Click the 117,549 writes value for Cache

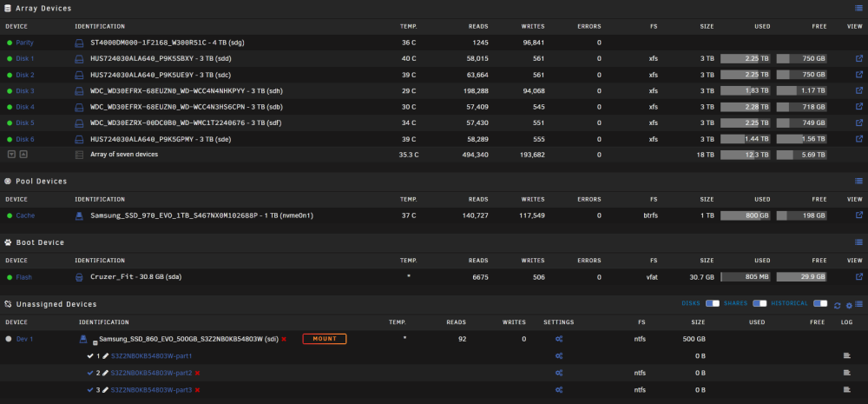click(x=531, y=215)
